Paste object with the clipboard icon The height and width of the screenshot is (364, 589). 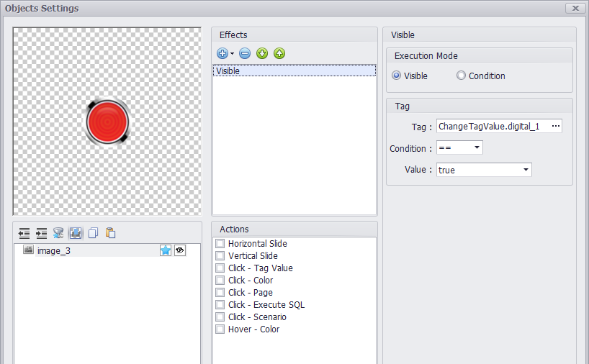pyautogui.click(x=110, y=233)
